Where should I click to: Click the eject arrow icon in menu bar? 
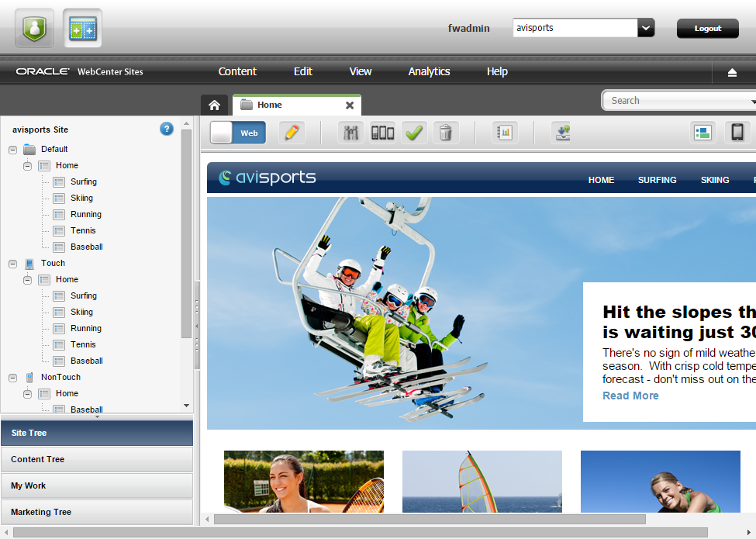point(732,73)
